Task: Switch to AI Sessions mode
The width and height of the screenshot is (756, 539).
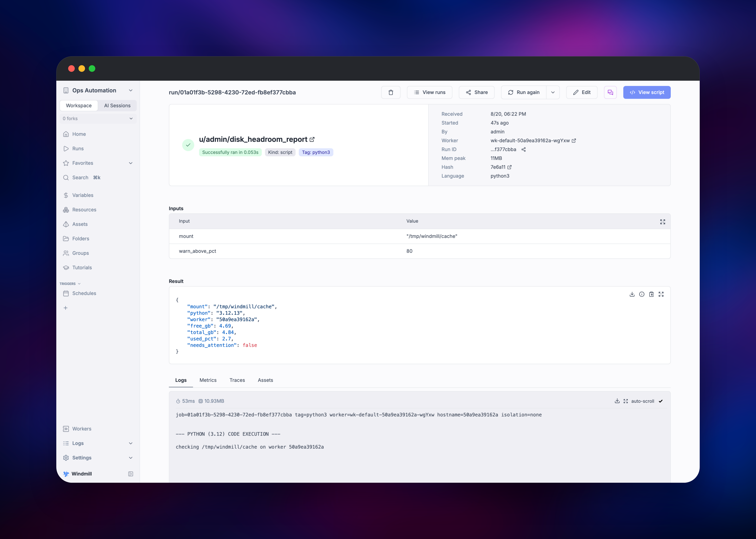Action: (117, 106)
